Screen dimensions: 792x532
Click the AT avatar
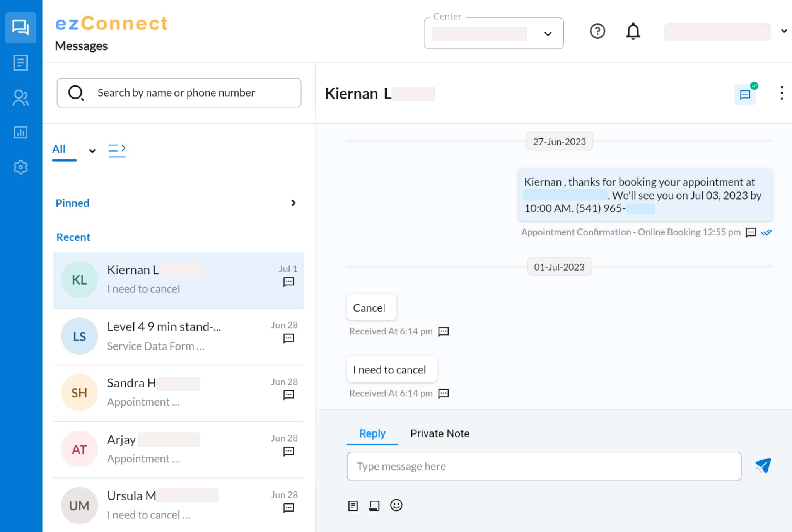79,449
